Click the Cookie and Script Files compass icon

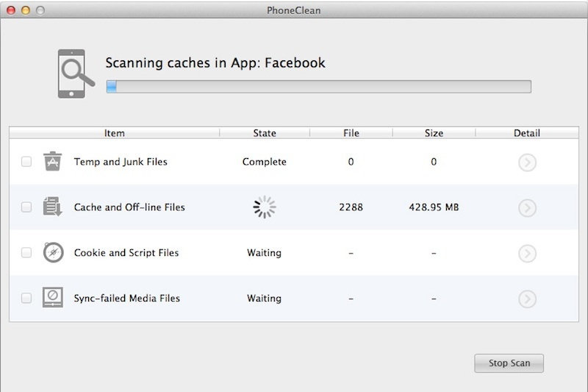[52, 253]
